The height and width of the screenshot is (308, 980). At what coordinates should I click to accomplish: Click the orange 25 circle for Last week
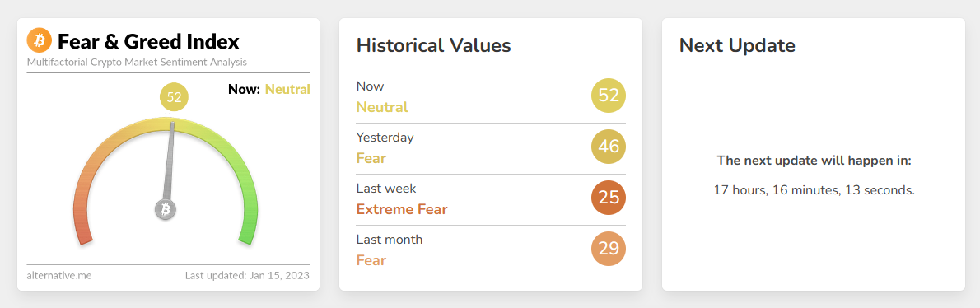coord(608,198)
